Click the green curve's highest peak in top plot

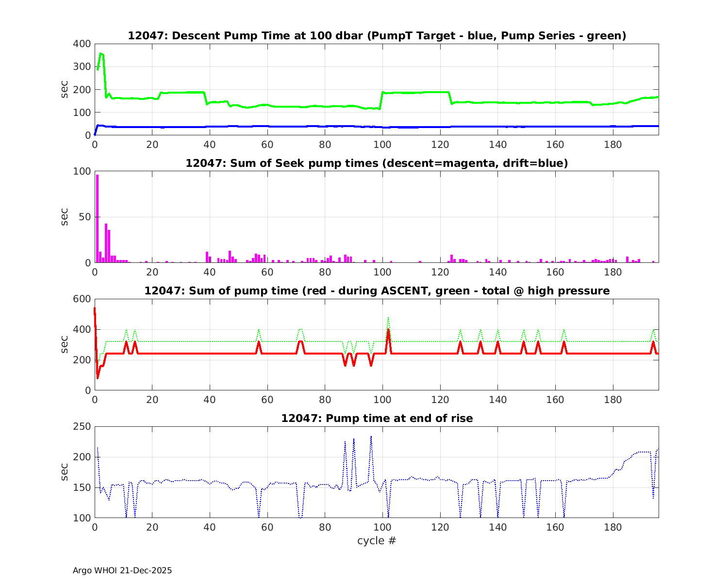100,54
